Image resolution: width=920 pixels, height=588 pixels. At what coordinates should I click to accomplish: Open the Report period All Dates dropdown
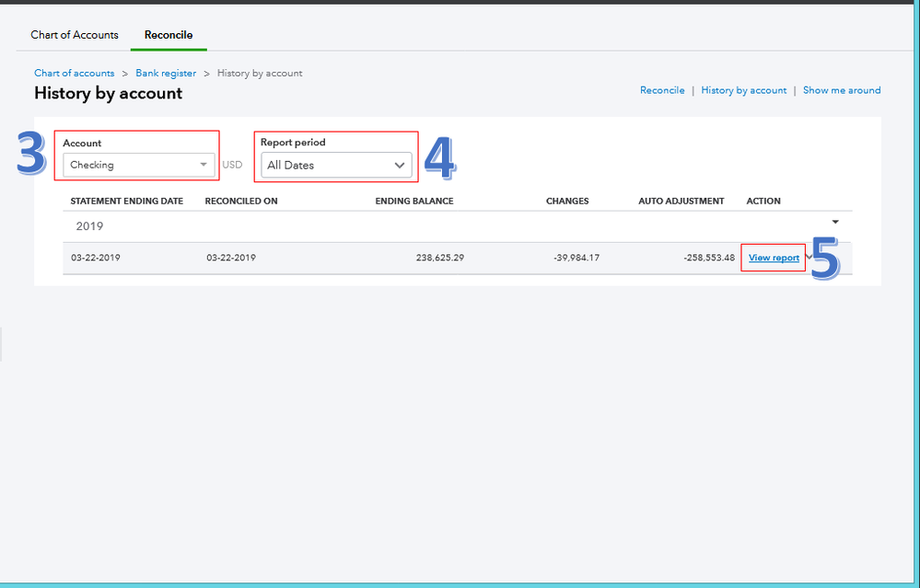point(336,166)
